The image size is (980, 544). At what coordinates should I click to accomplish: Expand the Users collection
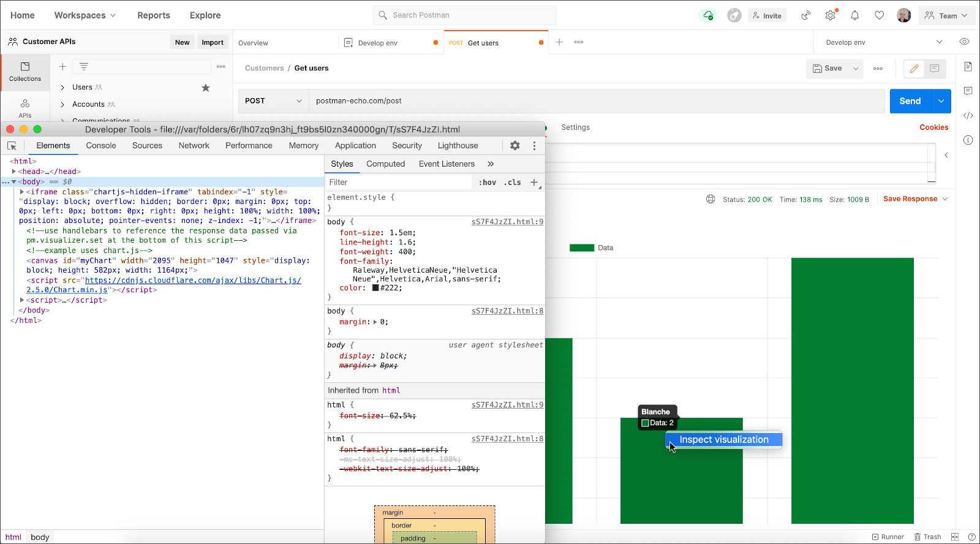[62, 88]
